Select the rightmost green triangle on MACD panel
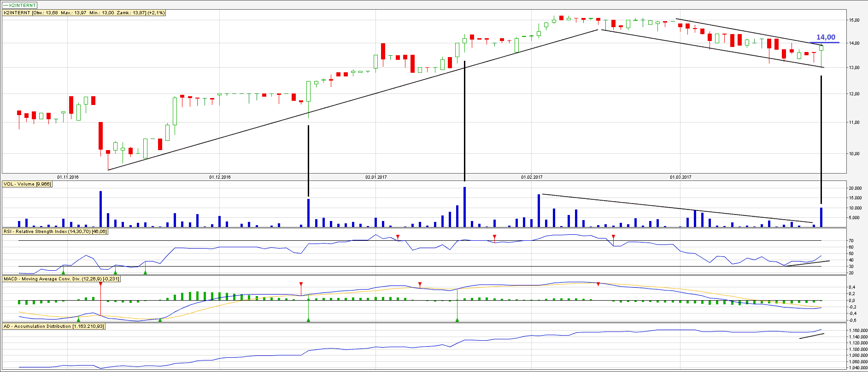Viewport: 868px width, 372px height. (457, 320)
